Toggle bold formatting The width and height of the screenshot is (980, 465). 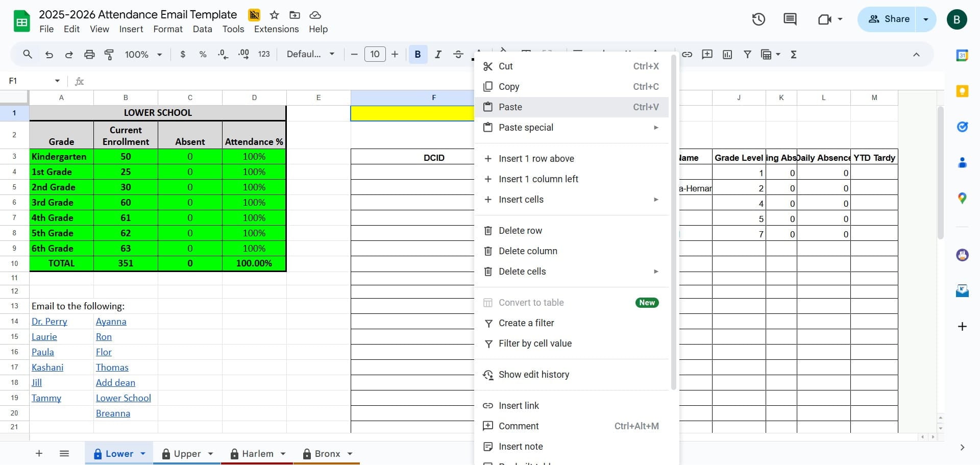(x=418, y=55)
